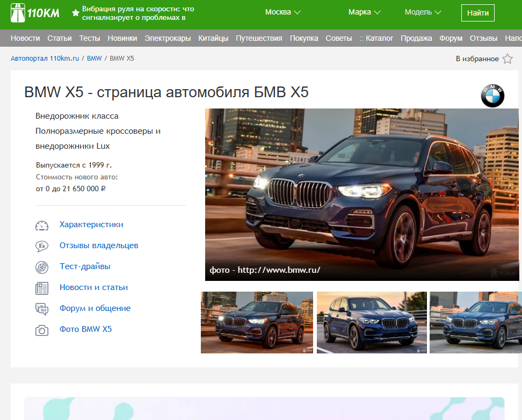
Task: Select first thumbnail of BMW X5 at night
Action: tap(257, 322)
